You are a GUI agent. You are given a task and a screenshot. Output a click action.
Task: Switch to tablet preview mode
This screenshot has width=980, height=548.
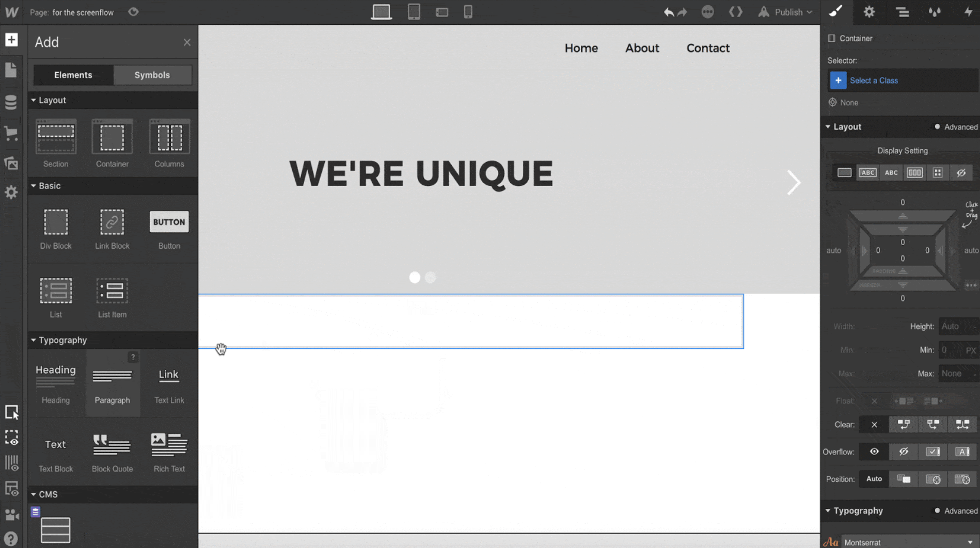(x=414, y=11)
